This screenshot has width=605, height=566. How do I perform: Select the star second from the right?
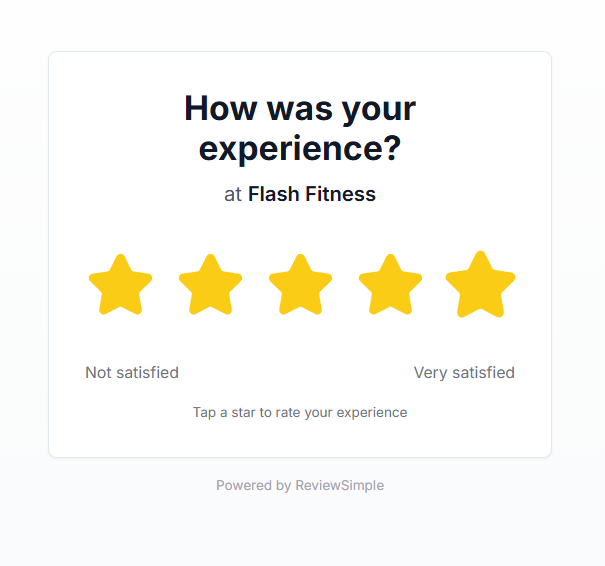tap(390, 285)
